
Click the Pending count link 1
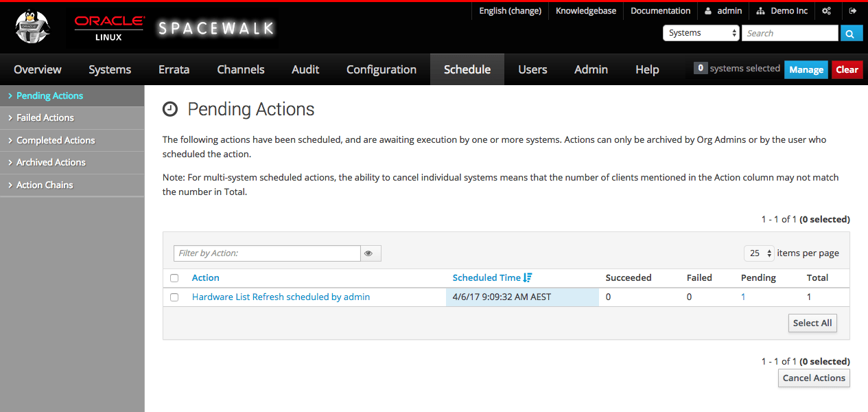pos(743,297)
